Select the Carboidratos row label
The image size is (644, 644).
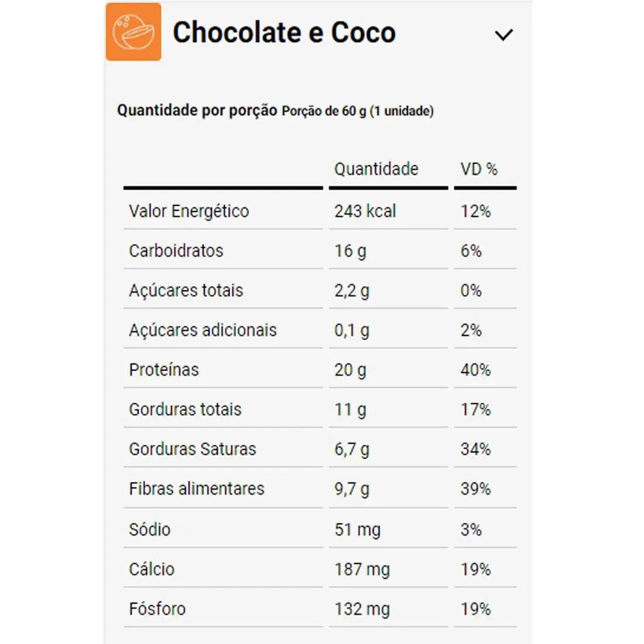pos(176,251)
